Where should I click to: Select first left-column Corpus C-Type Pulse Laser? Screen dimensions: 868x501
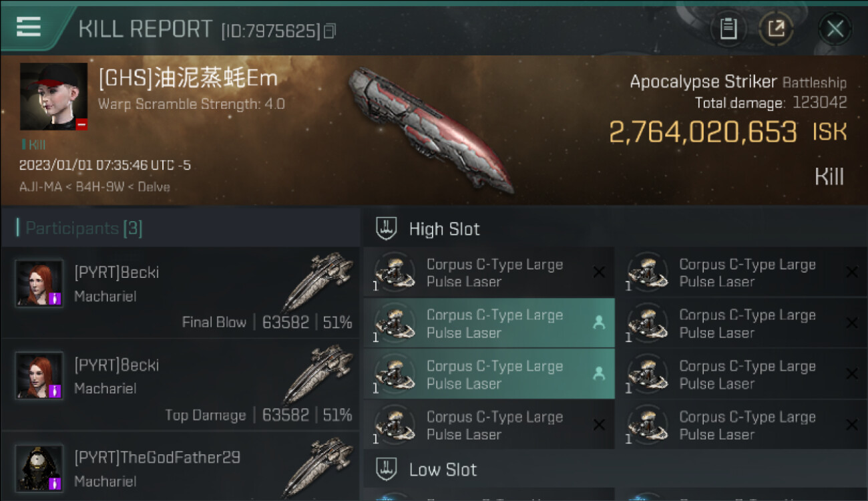(489, 273)
